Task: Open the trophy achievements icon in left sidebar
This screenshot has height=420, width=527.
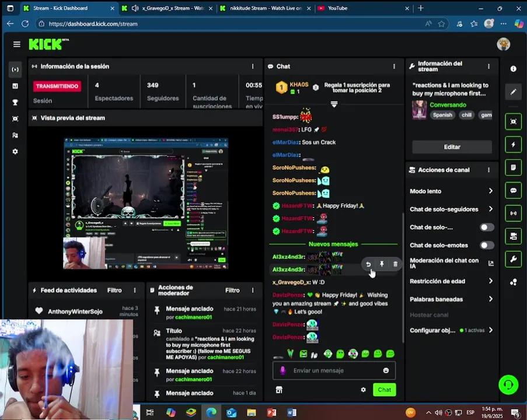Action: [15, 103]
